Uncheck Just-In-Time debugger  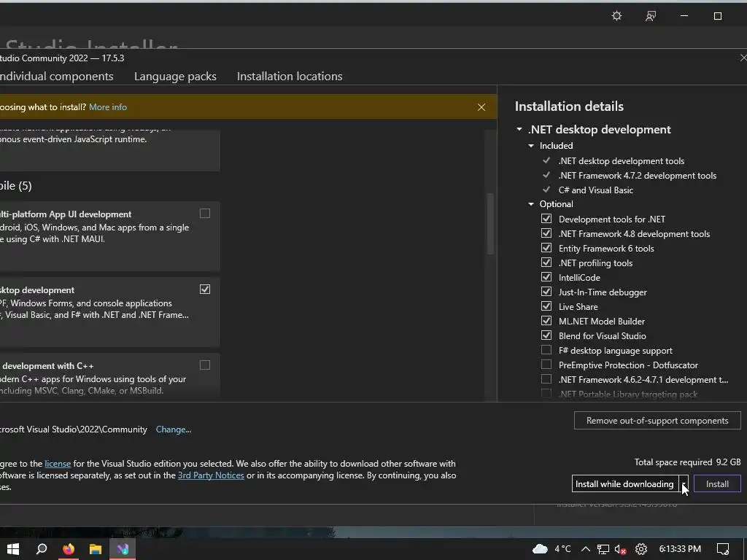(x=546, y=292)
